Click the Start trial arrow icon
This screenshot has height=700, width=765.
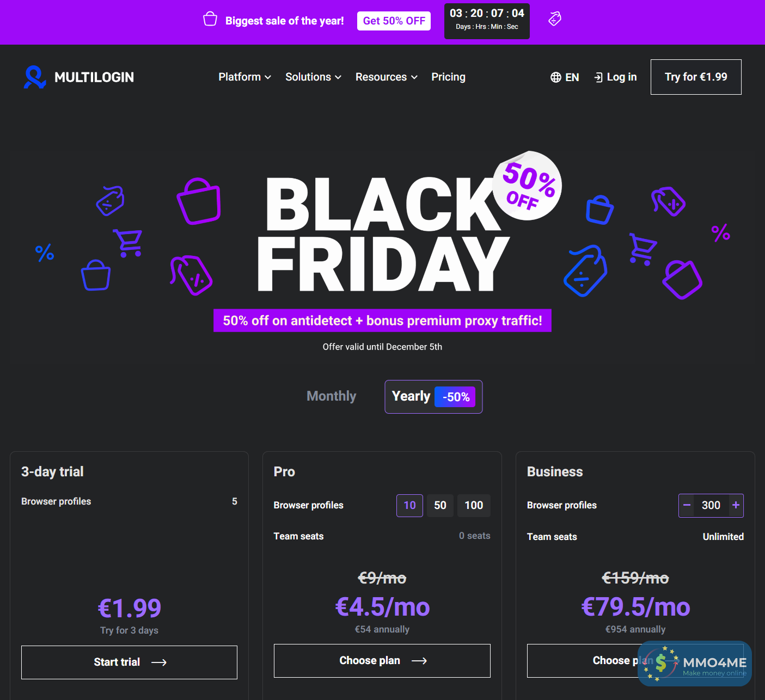[x=160, y=662]
